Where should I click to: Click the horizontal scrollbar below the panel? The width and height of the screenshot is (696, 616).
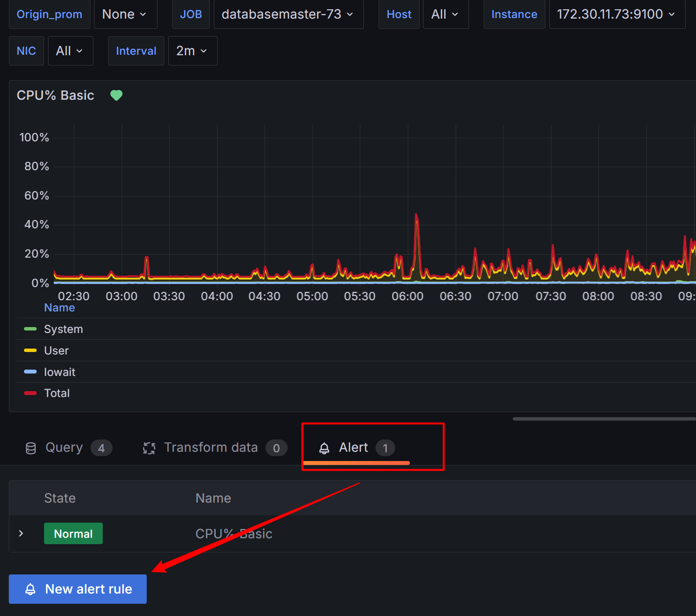(604, 418)
